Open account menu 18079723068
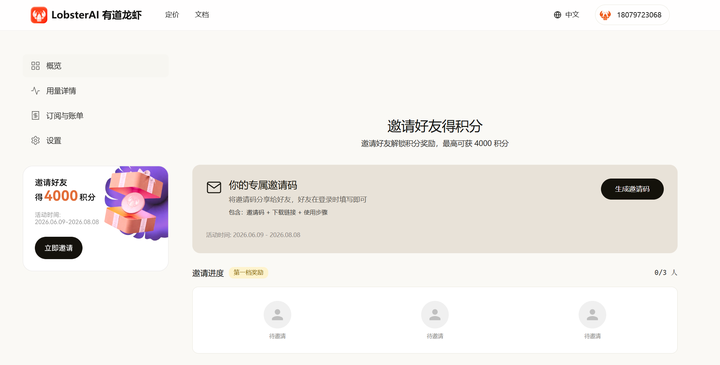Screen dimensions: 720x365 (632, 15)
